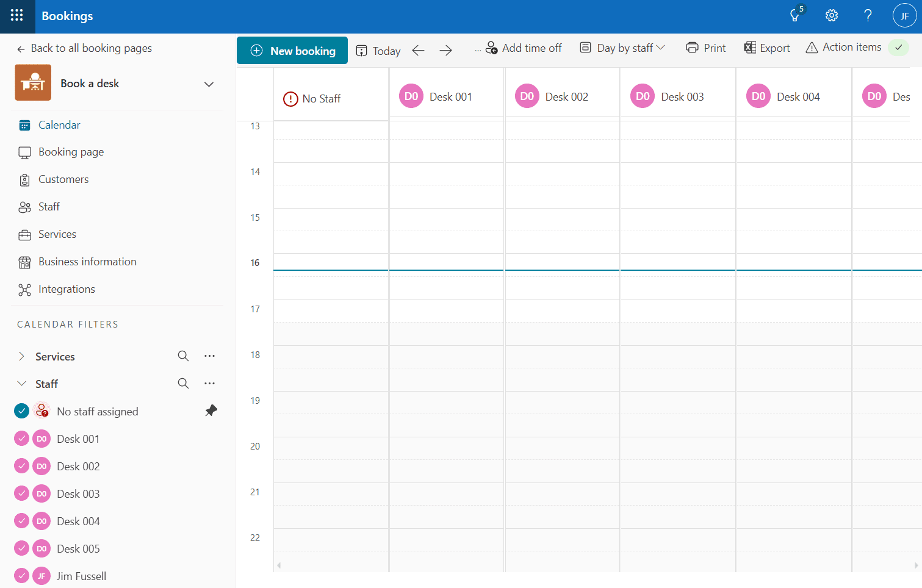Export bookings to Excel

click(x=767, y=47)
